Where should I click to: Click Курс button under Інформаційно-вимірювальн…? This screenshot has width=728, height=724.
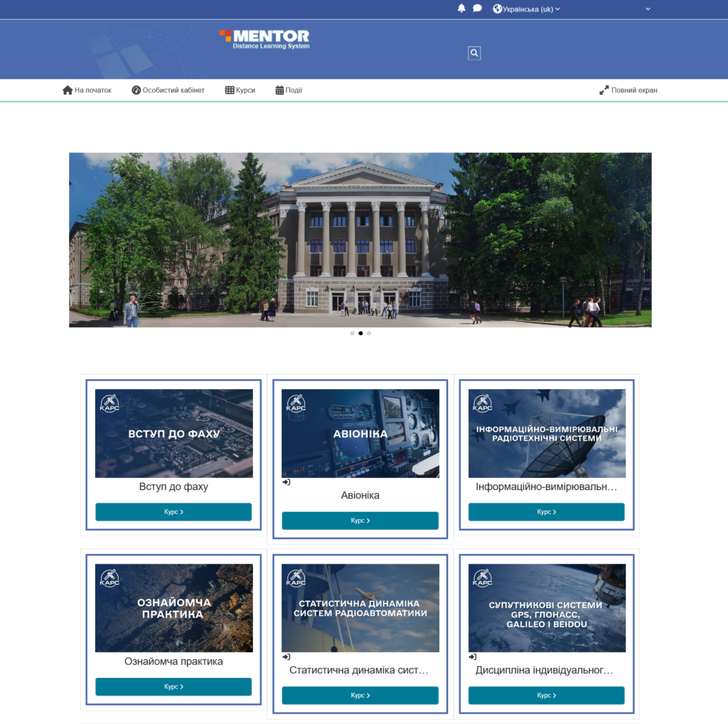(547, 512)
